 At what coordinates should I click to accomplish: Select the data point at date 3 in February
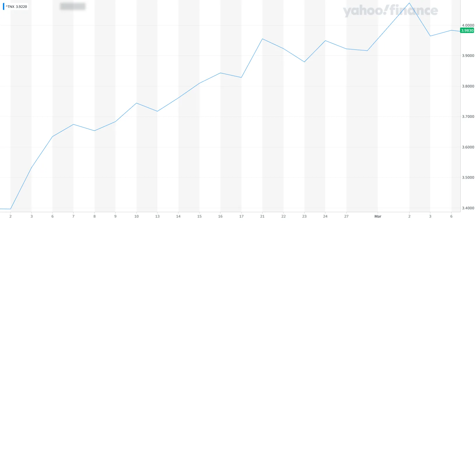(x=32, y=167)
